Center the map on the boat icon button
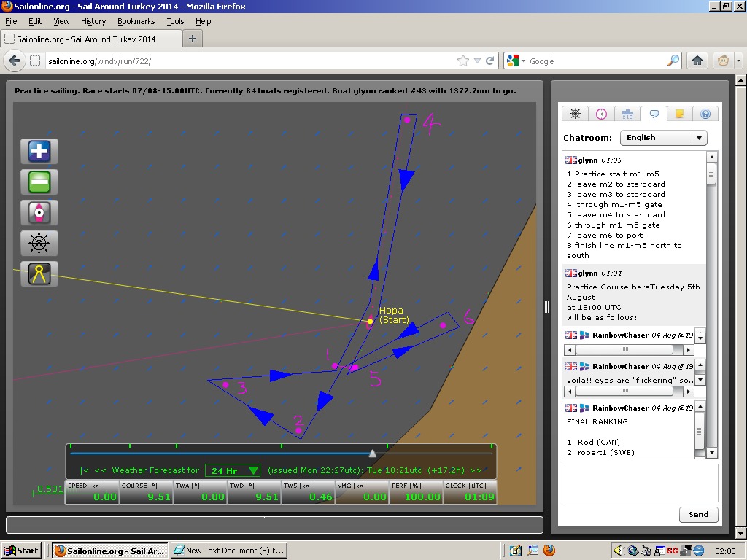 [39, 212]
